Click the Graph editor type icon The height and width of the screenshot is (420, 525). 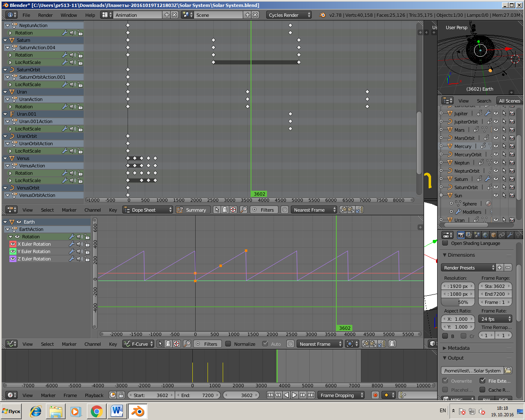(11, 344)
